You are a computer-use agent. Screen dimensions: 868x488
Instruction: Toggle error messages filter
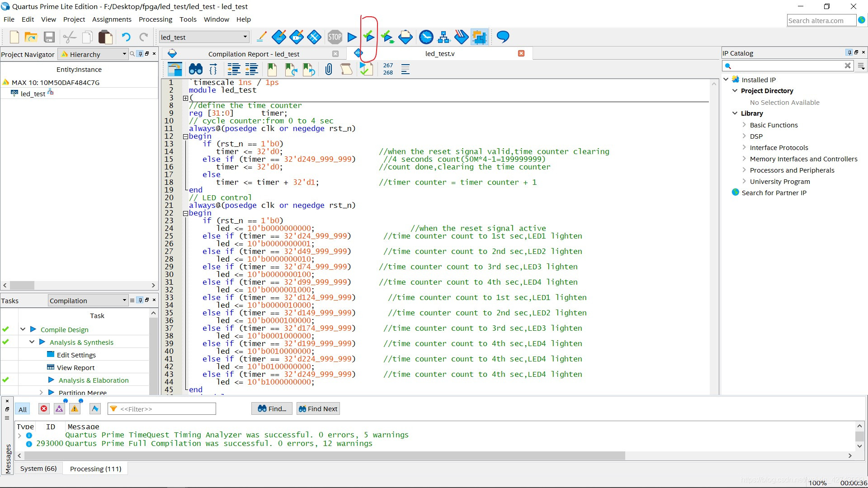point(44,409)
